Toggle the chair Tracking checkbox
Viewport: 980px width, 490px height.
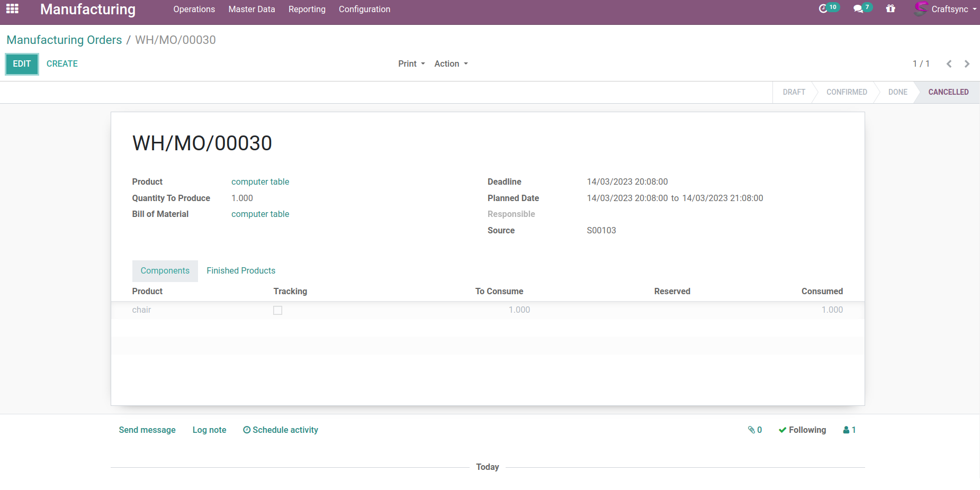pyautogui.click(x=277, y=310)
